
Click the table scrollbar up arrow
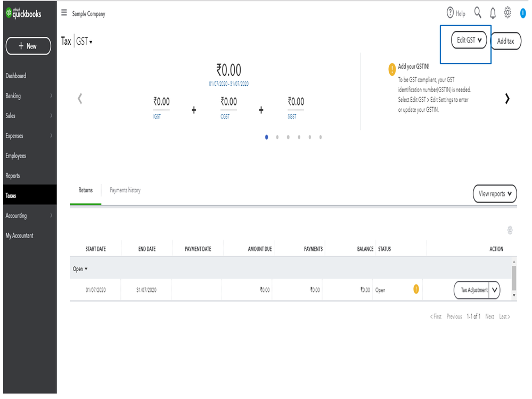point(514,262)
